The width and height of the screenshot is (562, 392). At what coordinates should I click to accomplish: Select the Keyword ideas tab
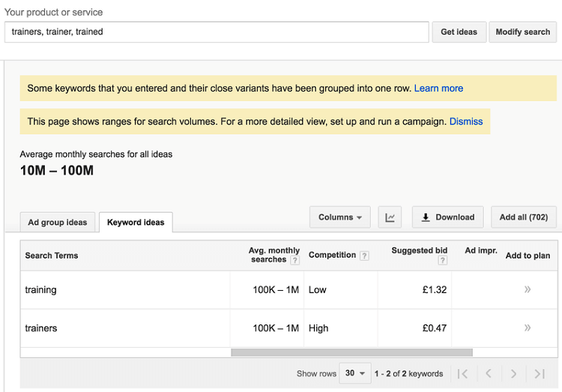136,223
